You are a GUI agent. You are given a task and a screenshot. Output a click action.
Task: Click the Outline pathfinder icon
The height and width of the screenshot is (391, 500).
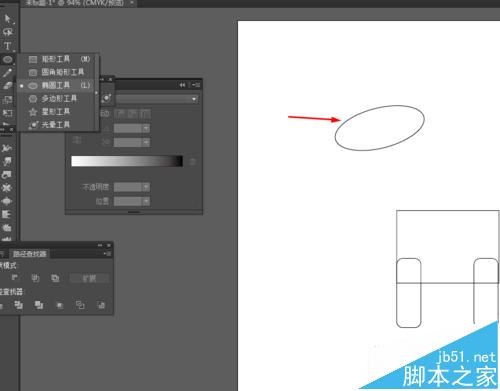80,305
